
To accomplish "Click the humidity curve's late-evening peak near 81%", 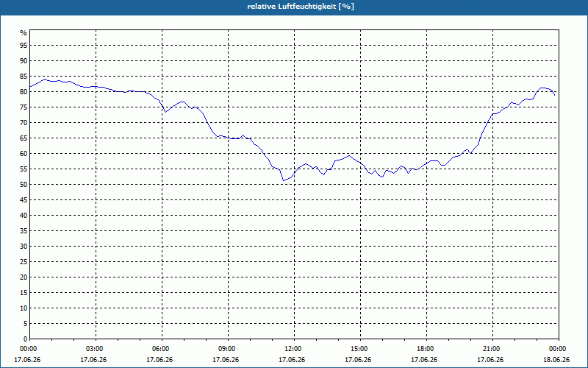I will [542, 88].
